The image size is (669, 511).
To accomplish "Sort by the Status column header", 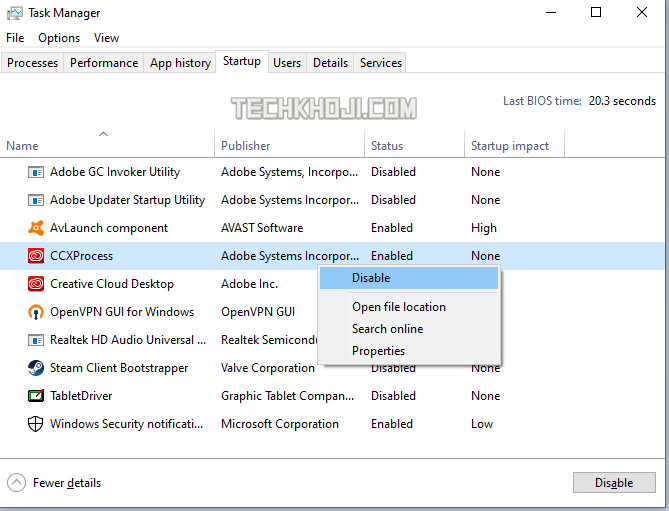I will [414, 144].
